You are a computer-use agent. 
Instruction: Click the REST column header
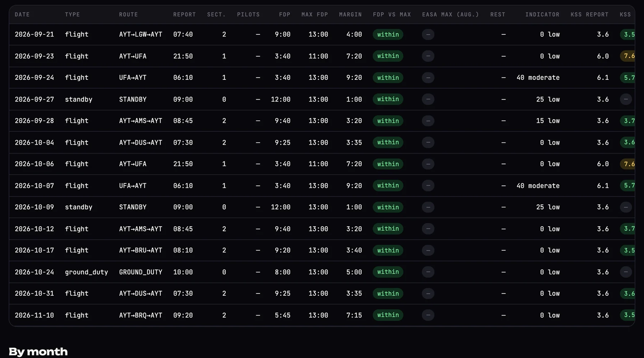(x=498, y=15)
